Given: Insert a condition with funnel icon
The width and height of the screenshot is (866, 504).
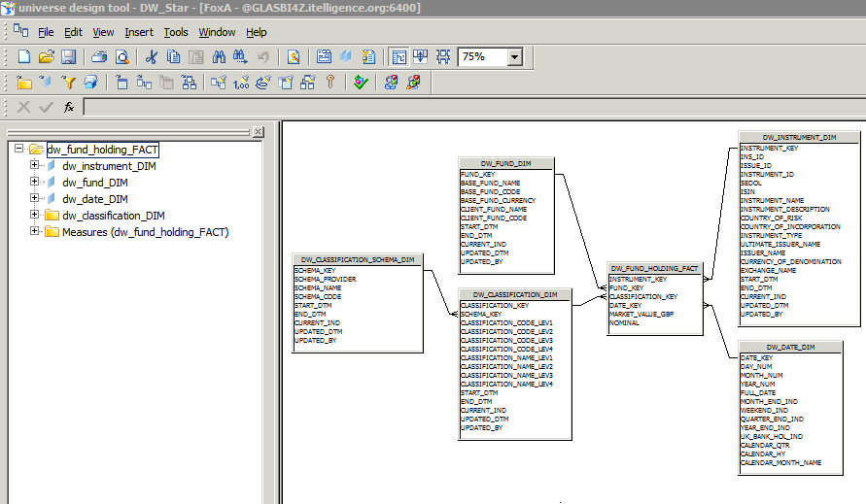Looking at the screenshot, I should pos(68,83).
